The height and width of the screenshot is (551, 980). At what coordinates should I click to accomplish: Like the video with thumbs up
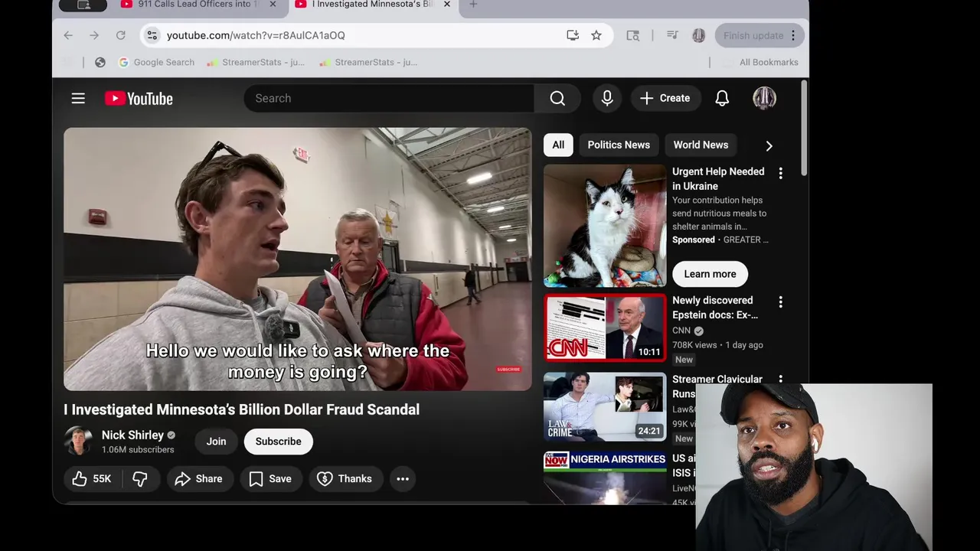point(91,478)
